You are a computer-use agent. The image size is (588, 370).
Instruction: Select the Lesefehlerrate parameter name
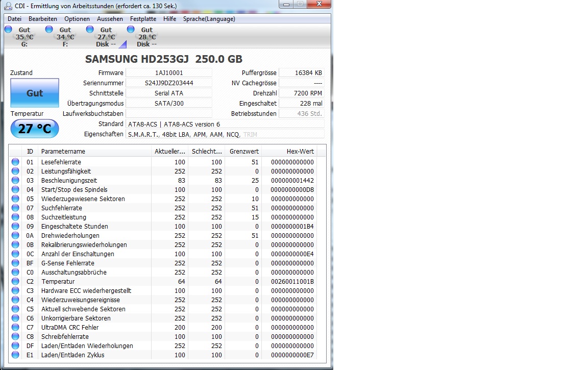point(61,162)
